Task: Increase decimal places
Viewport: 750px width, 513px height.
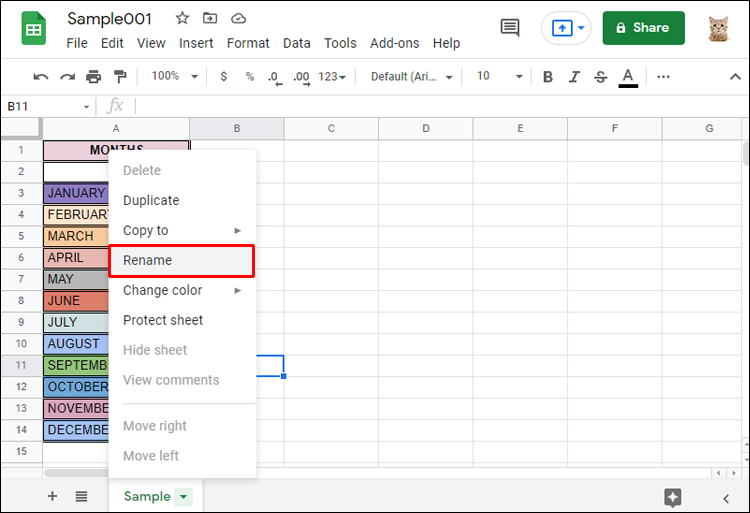Action: click(301, 77)
